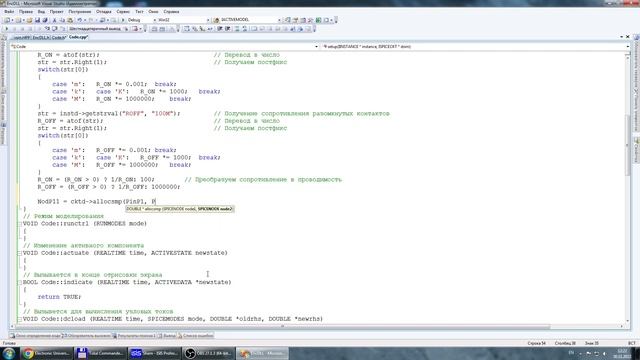This screenshot has height=360, width=640.
Task: Click the debug toolbar continue arrow
Action: pyautogui.click(x=6, y=29)
